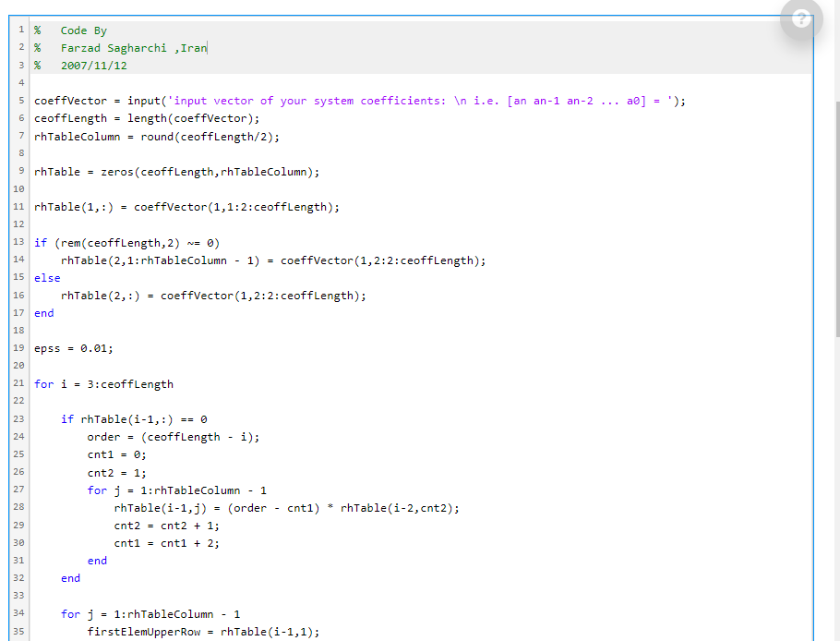Click line number 21 in the gutter
The height and width of the screenshot is (641, 840).
tap(18, 383)
